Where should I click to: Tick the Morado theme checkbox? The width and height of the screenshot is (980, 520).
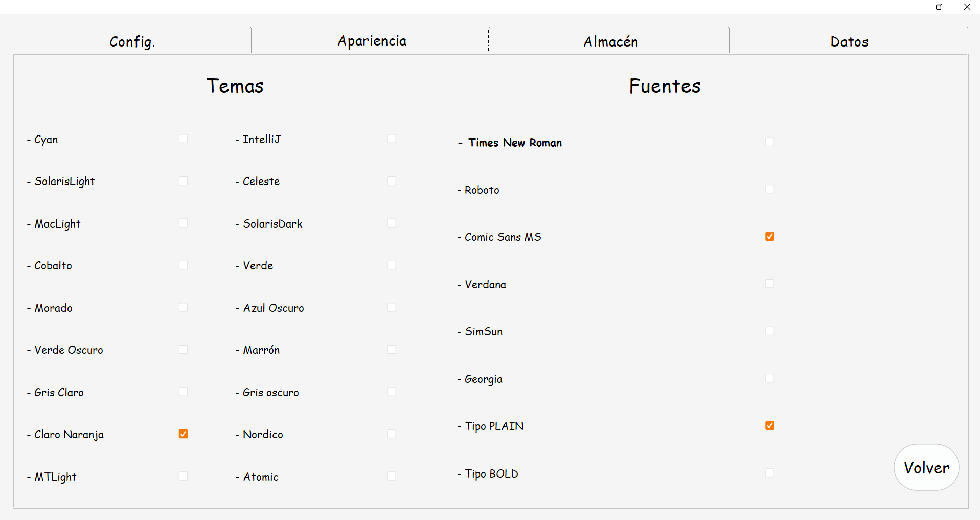183,307
